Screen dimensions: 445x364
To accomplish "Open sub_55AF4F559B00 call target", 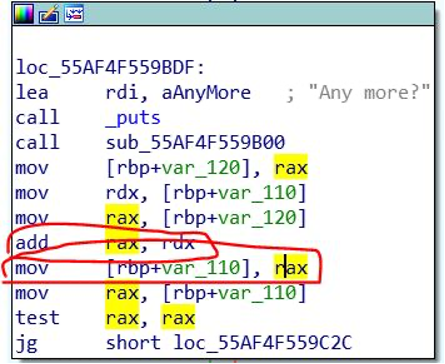I will [196, 143].
